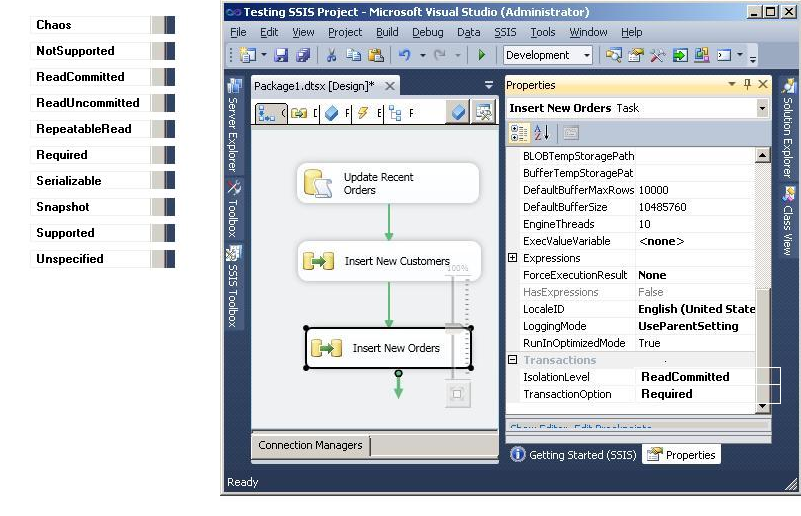Screen dimensions: 801x516
Task: Switch to the Getting Started (SSIS) tab
Action: click(x=574, y=455)
